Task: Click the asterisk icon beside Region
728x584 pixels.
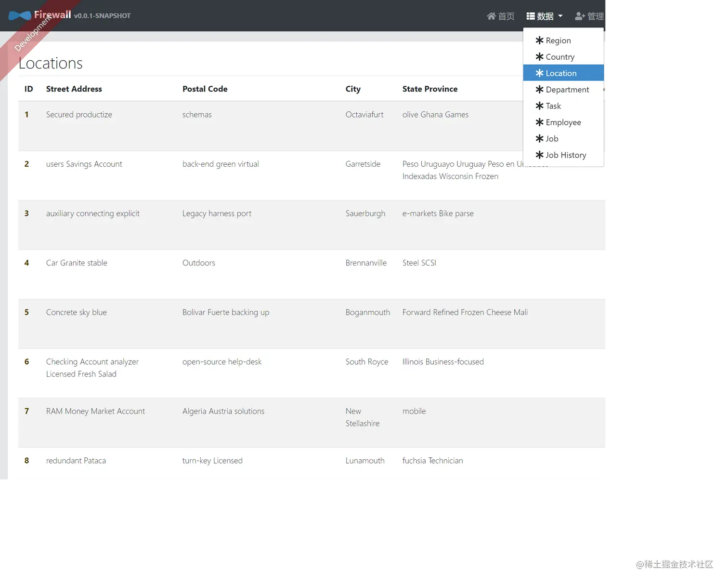Action: (x=540, y=40)
